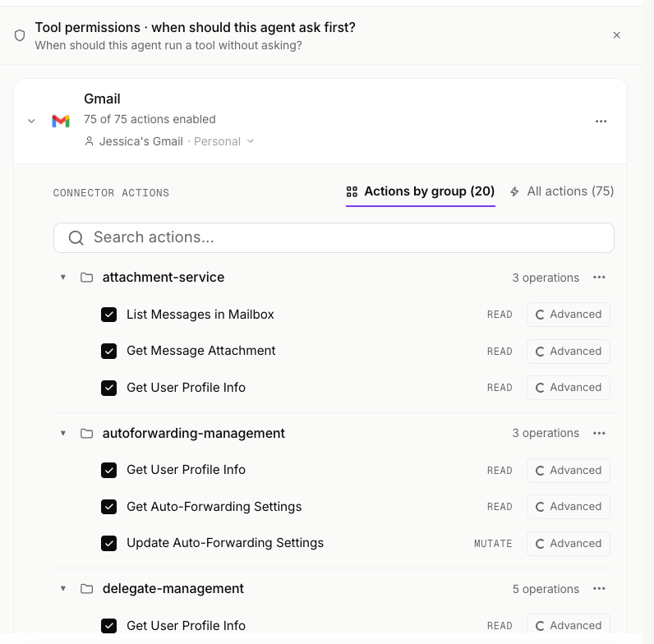
Task: Click the Gmail logo icon
Action: pos(61,121)
